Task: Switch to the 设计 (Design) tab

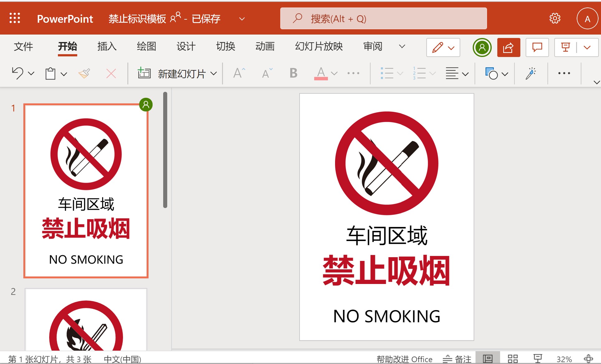Action: click(186, 46)
